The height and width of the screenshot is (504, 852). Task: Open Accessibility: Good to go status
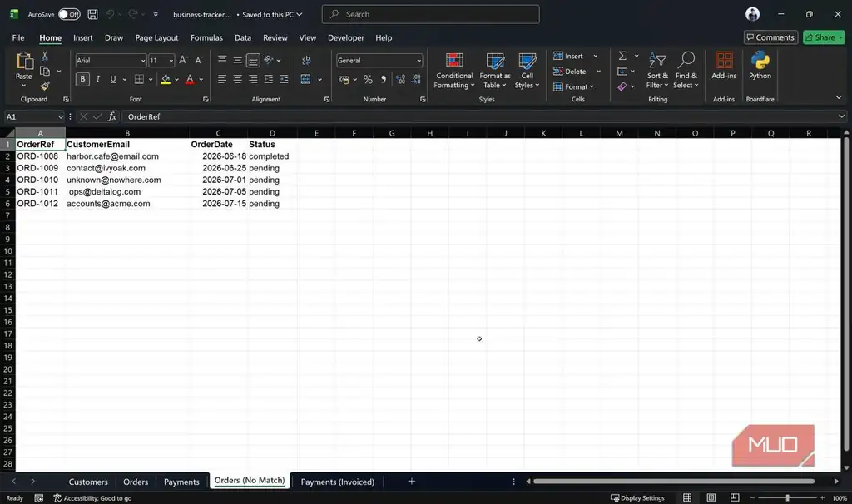92,498
